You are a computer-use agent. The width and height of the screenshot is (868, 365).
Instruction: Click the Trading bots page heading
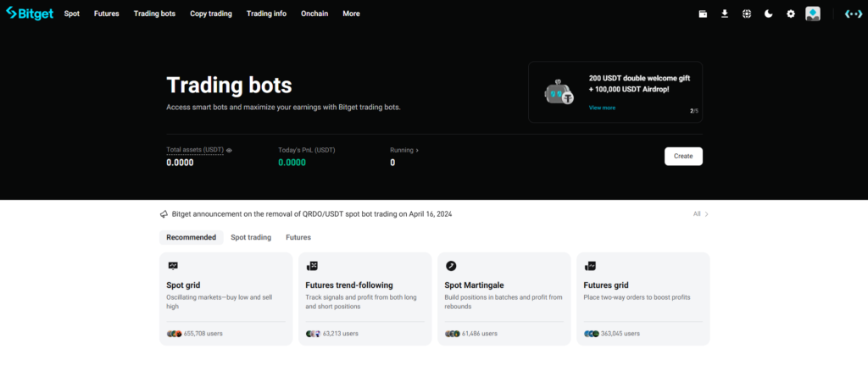pyautogui.click(x=229, y=86)
